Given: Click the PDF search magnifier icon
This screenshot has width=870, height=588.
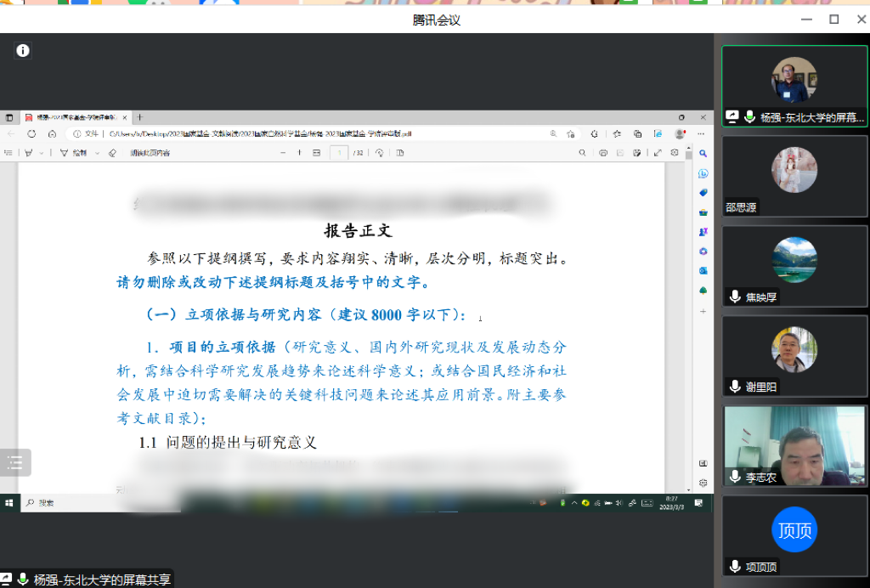Looking at the screenshot, I should click(x=582, y=153).
